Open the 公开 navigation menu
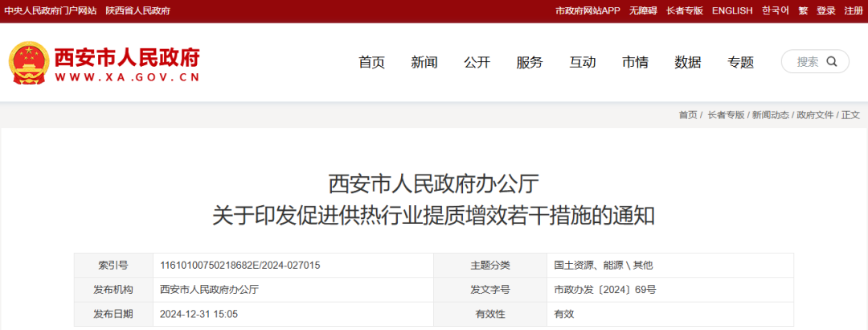 tap(477, 62)
